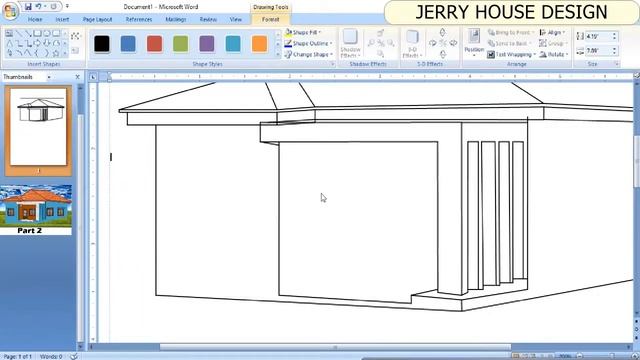
Task: Apply the red shape style swatch
Action: tap(154, 44)
